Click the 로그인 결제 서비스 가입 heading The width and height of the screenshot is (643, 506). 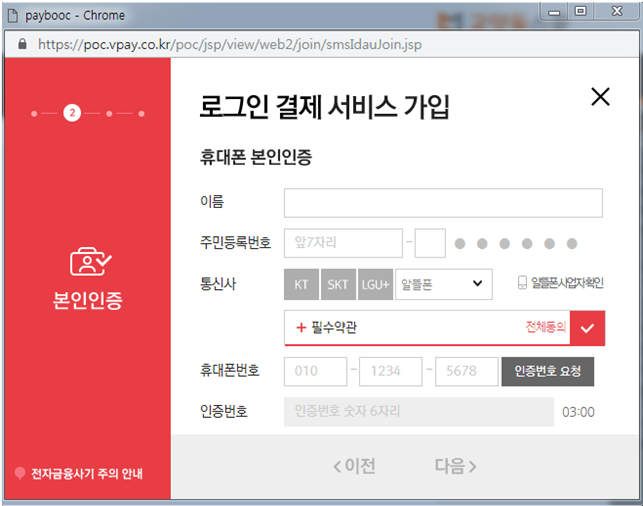pyautogui.click(x=324, y=107)
